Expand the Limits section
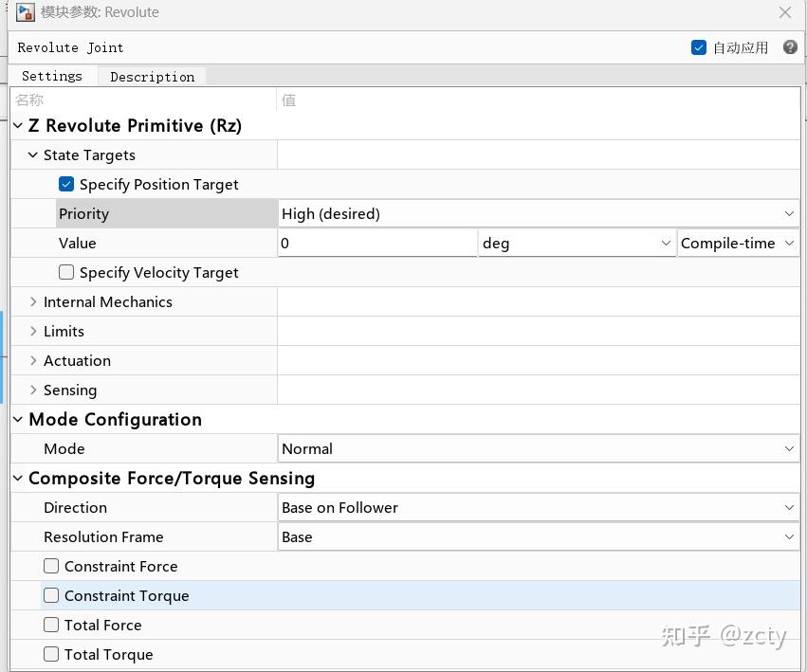Image resolution: width=807 pixels, height=672 pixels. [34, 331]
